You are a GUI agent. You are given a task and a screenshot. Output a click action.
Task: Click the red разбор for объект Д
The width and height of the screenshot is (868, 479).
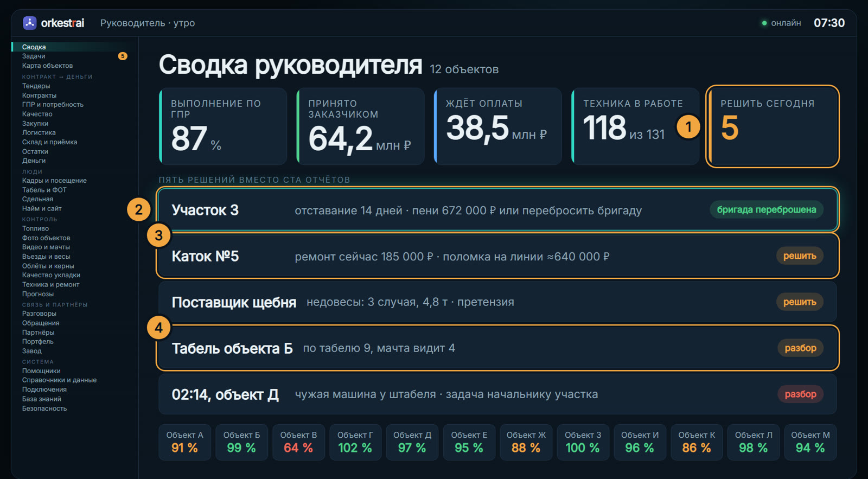pos(800,394)
